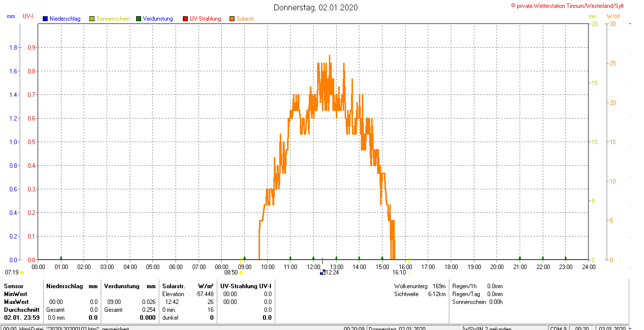Click the 00:20:09 status bar time
The image size is (644, 330).
tap(354, 328)
